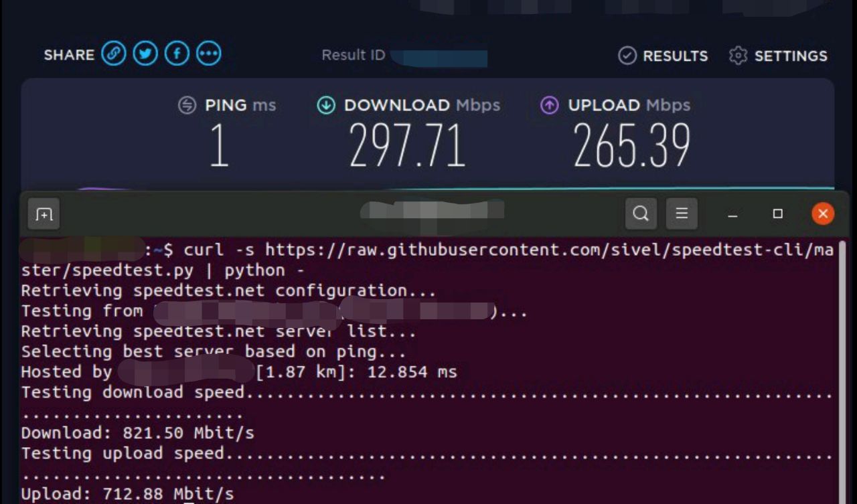This screenshot has height=504, width=857.
Task: Click the '12.854 ms' latency text
Action: [x=412, y=371]
